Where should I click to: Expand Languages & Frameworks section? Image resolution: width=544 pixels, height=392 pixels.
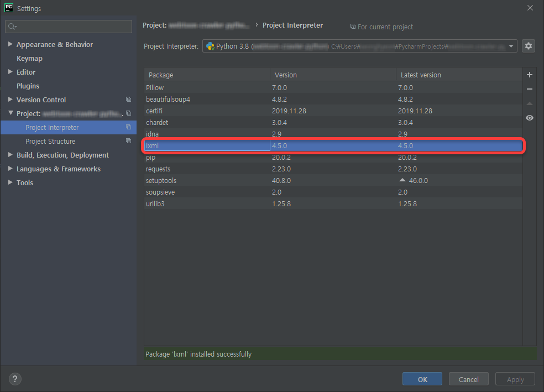pos(10,169)
